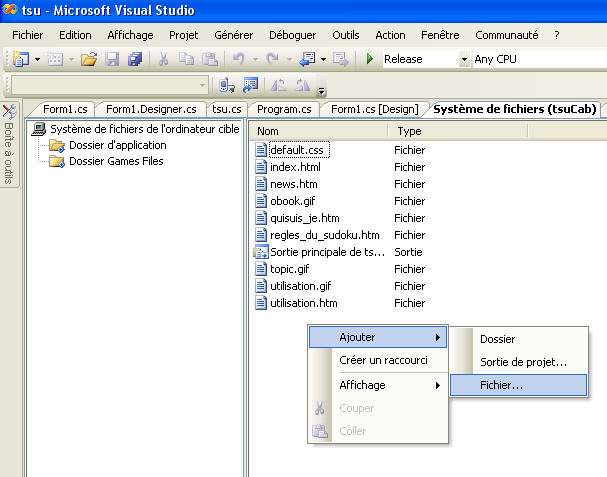Open the ? help menu
This screenshot has height=477, width=607.
pos(556,35)
